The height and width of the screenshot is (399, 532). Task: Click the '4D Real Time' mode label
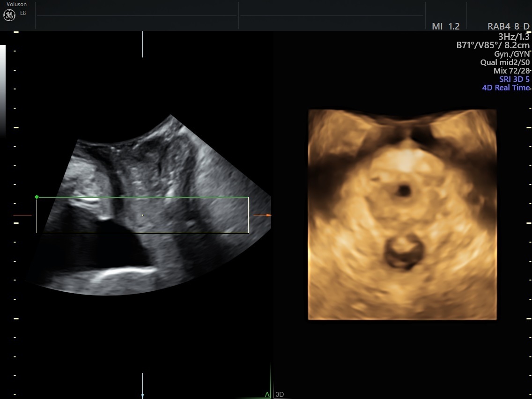point(506,88)
